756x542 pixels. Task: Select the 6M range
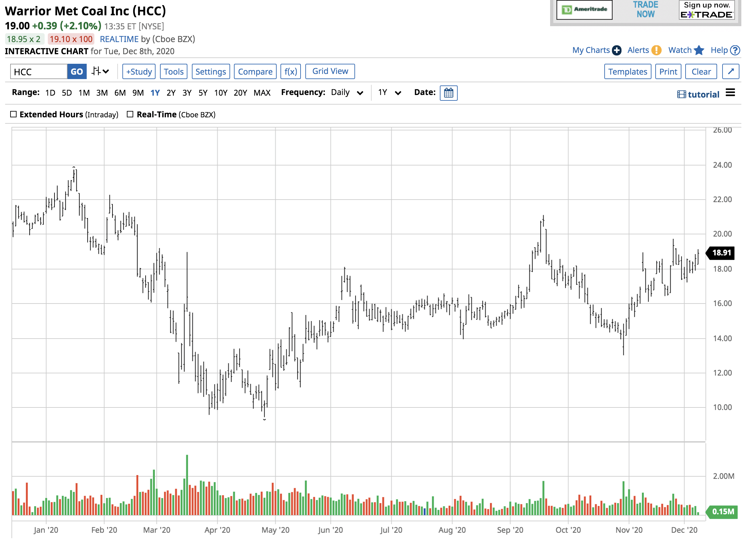pos(120,93)
